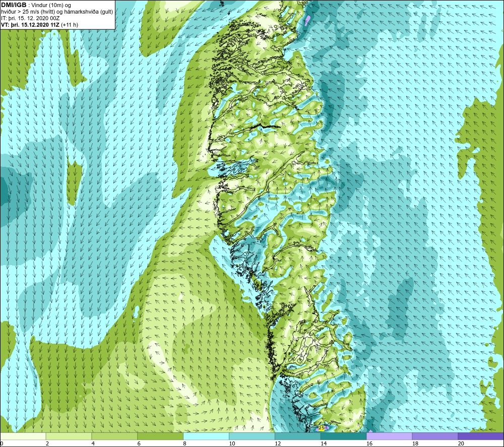
Task: Click the 18–20 m/s purple legend swatch
Action: click(435, 436)
